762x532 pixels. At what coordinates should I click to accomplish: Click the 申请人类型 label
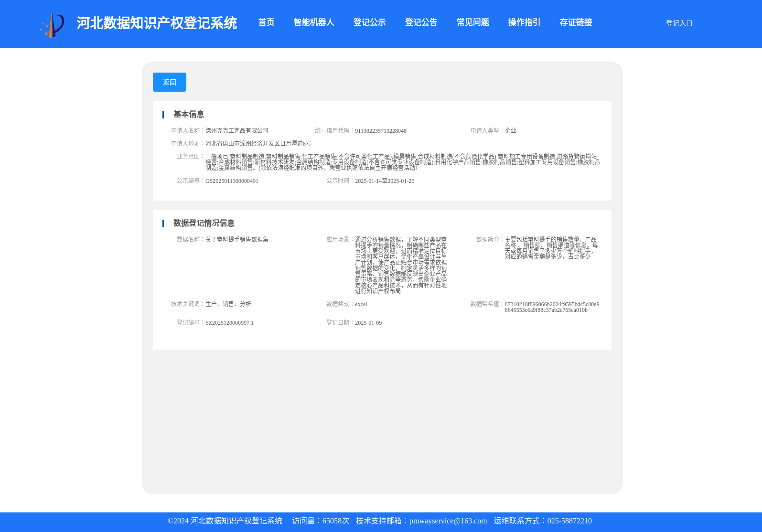tap(487, 130)
